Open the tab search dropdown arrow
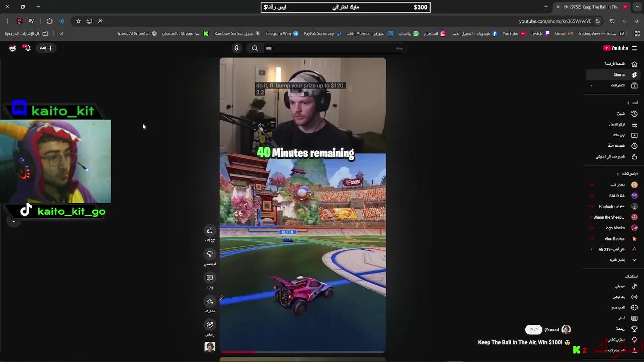 pyautogui.click(x=637, y=7)
